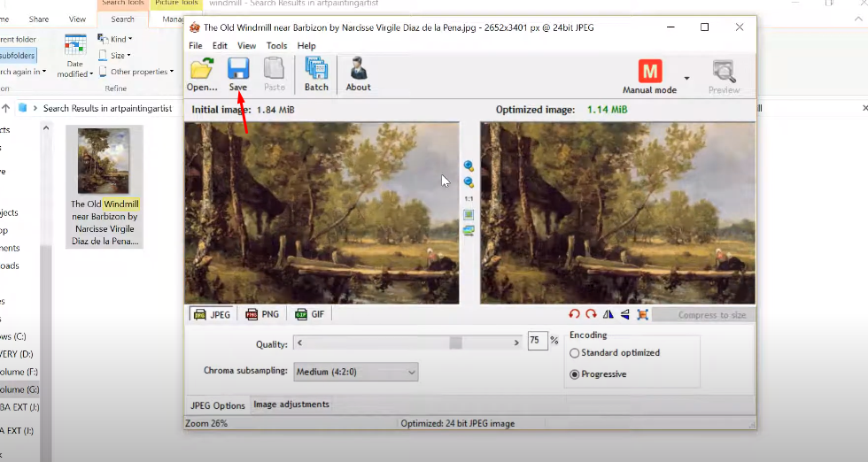Image resolution: width=868 pixels, height=462 pixels.
Task: Click Search Results in artpaintingartist address path
Action: pos(107,108)
